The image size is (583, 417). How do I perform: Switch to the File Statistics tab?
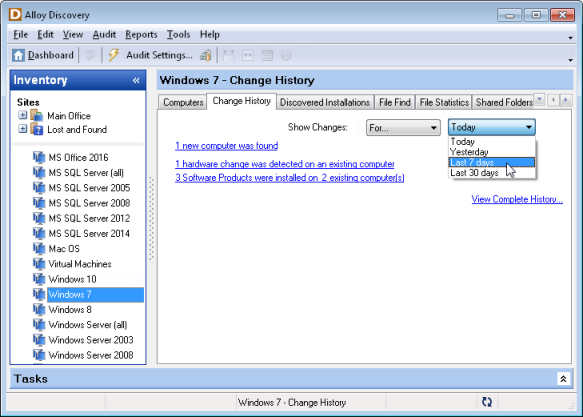(x=444, y=102)
